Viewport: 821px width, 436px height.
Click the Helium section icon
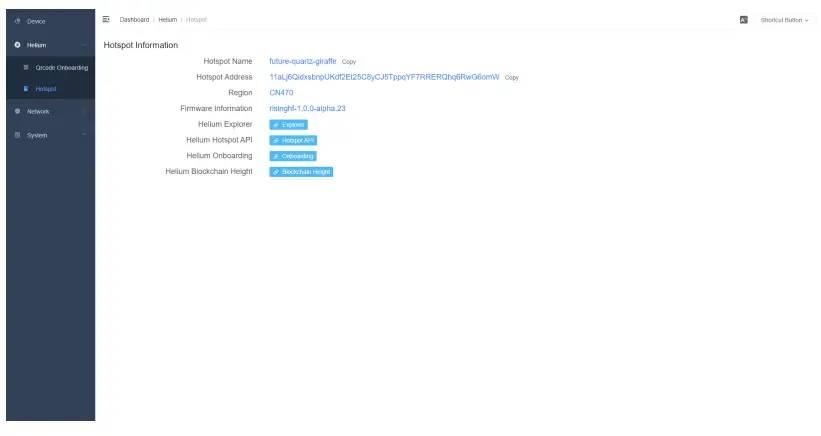point(17,45)
